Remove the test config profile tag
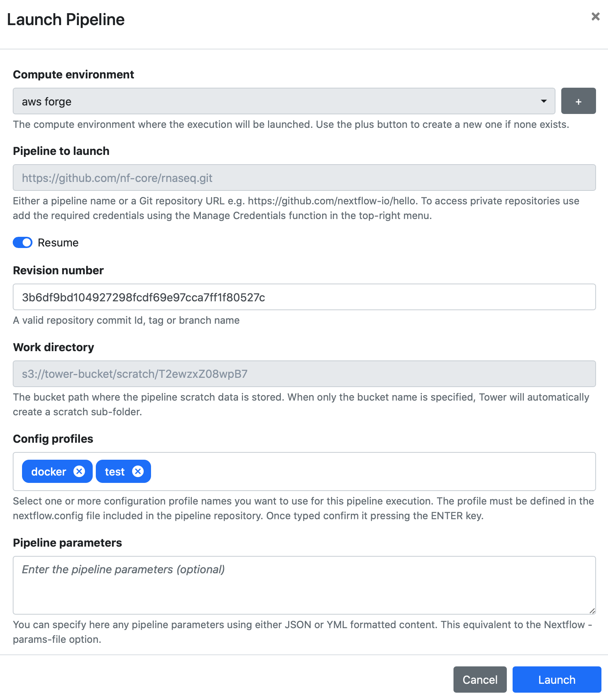The width and height of the screenshot is (608, 700). 138,471
